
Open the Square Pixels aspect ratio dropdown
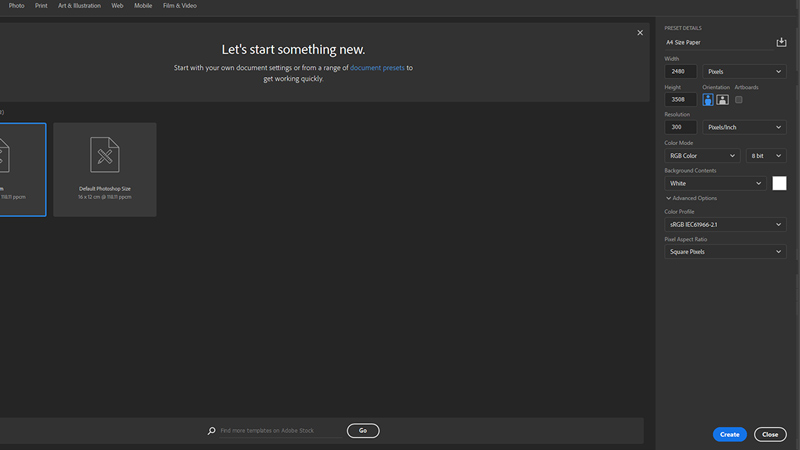725,252
